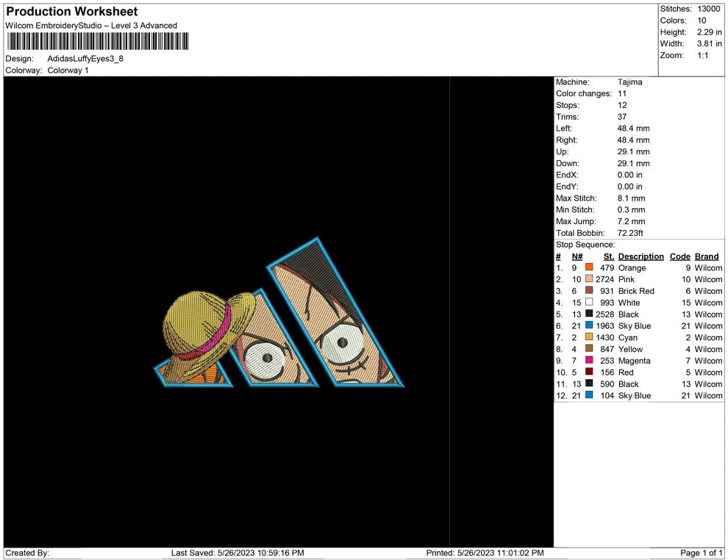Screen dimensions: 728x560
Task: Click the Width value '3.81 in'
Action: click(709, 43)
